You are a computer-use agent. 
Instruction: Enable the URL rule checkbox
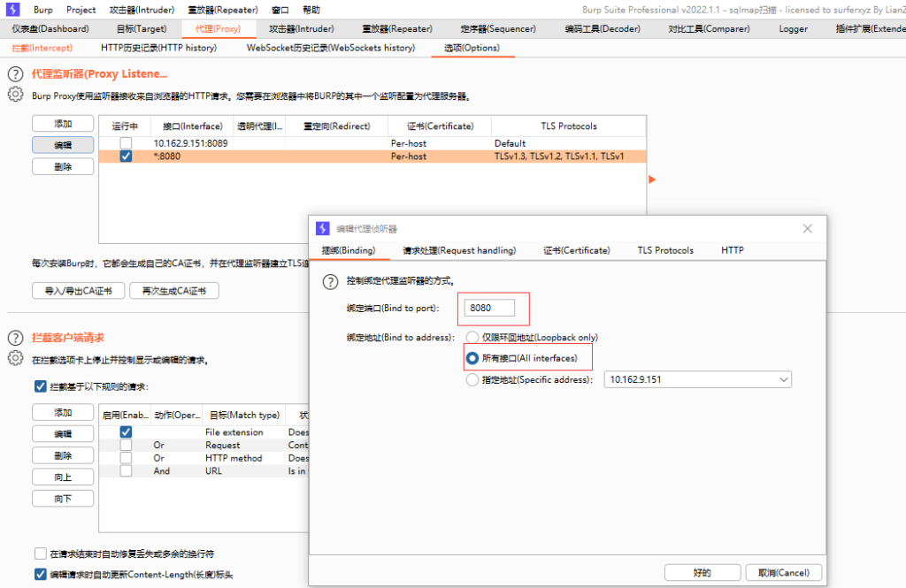126,471
